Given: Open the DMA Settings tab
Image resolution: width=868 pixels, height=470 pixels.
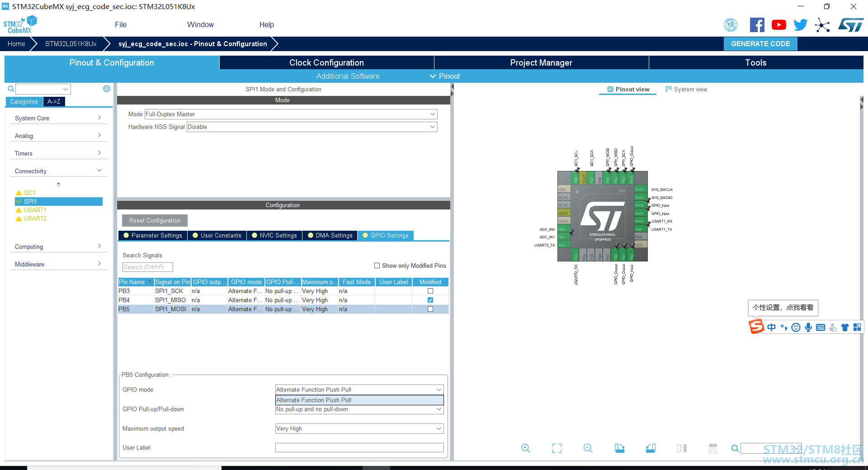Looking at the screenshot, I should (x=330, y=235).
